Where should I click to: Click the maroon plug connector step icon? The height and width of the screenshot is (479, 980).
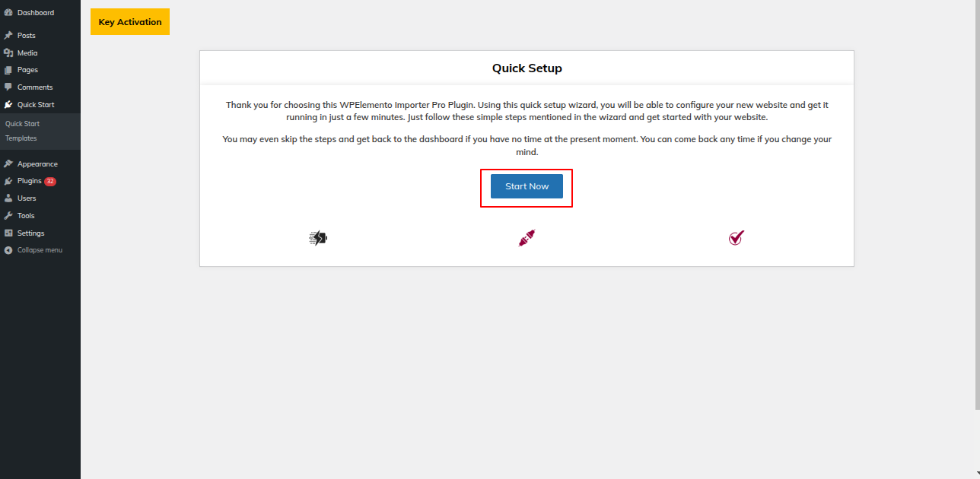point(527,238)
